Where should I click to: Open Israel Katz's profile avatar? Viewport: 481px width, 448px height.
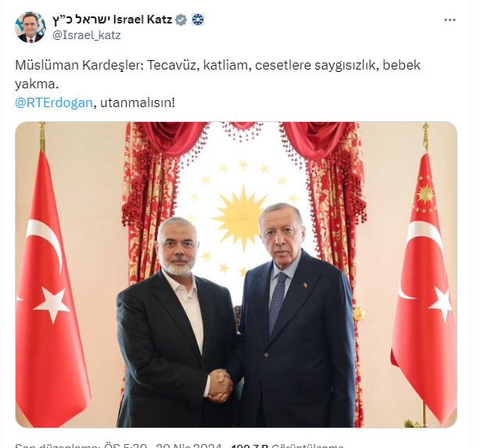tap(30, 27)
